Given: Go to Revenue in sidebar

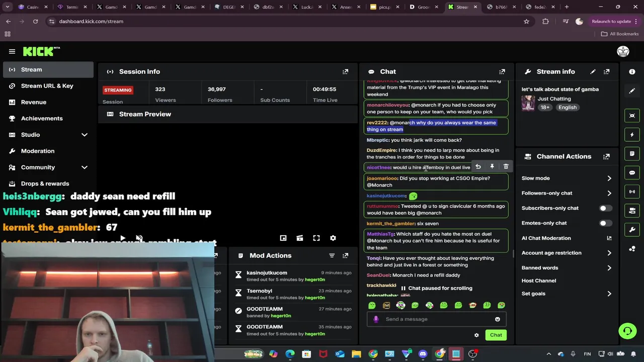Looking at the screenshot, I should (48, 102).
